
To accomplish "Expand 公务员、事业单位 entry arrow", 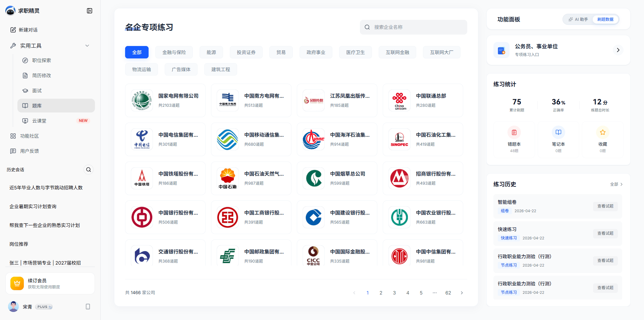I will (618, 50).
